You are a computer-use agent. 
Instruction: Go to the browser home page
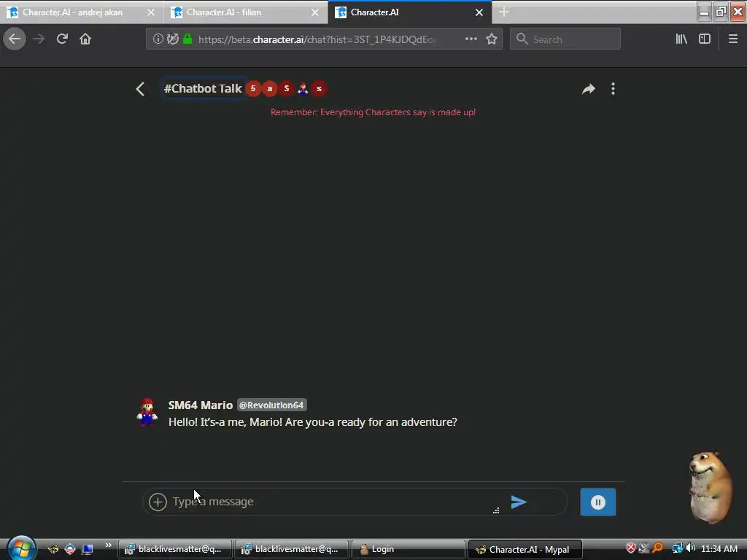85,39
